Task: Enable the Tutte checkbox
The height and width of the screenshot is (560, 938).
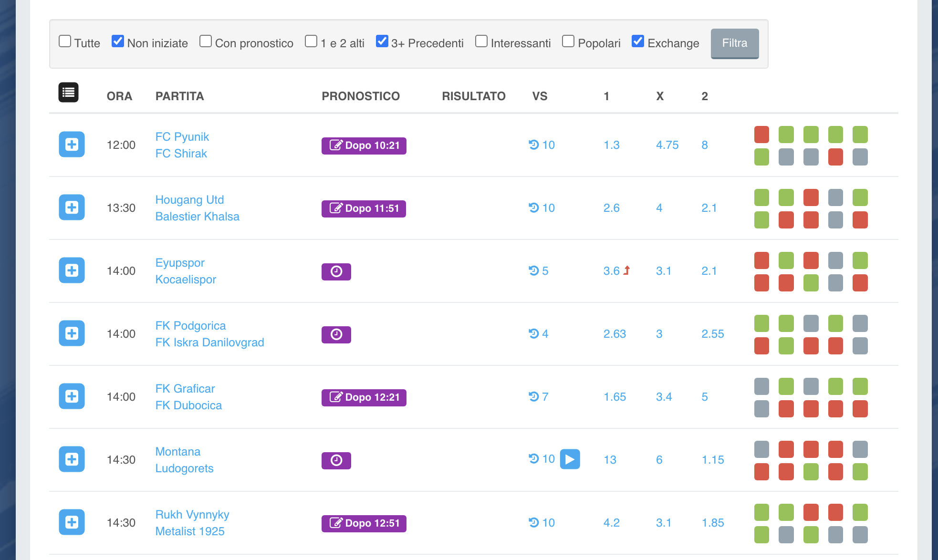Action: pyautogui.click(x=65, y=41)
